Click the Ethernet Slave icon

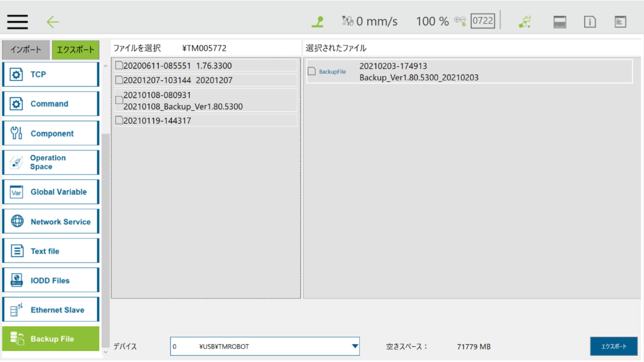tap(16, 309)
